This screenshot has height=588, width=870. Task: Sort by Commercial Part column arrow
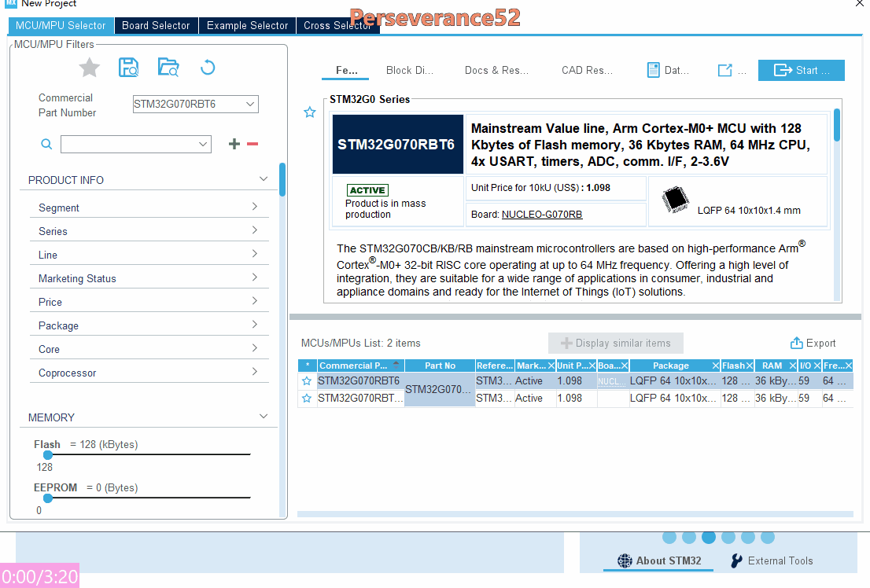(396, 365)
